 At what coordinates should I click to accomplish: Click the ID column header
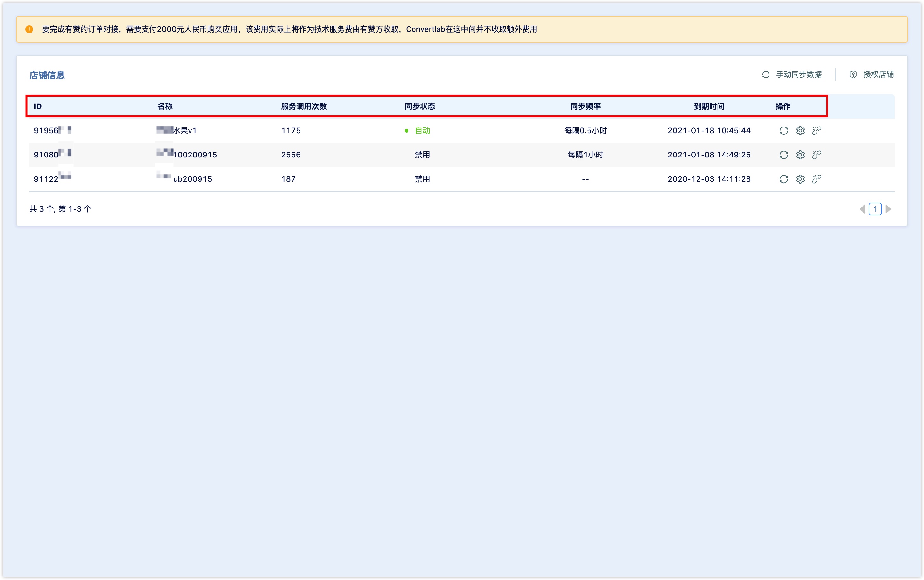pos(38,106)
